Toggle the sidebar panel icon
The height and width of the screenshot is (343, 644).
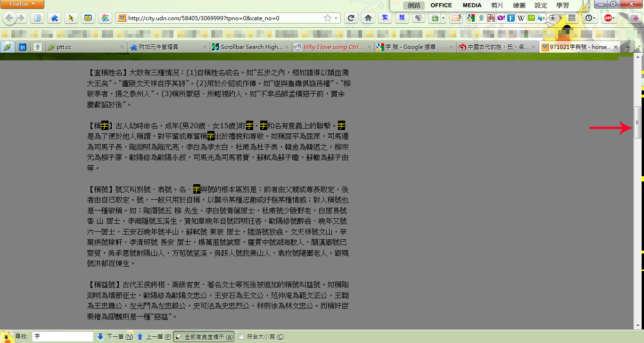point(38,18)
